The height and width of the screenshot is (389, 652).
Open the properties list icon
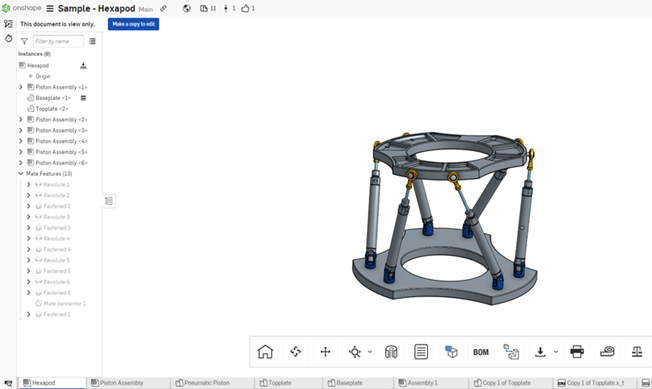coord(421,352)
